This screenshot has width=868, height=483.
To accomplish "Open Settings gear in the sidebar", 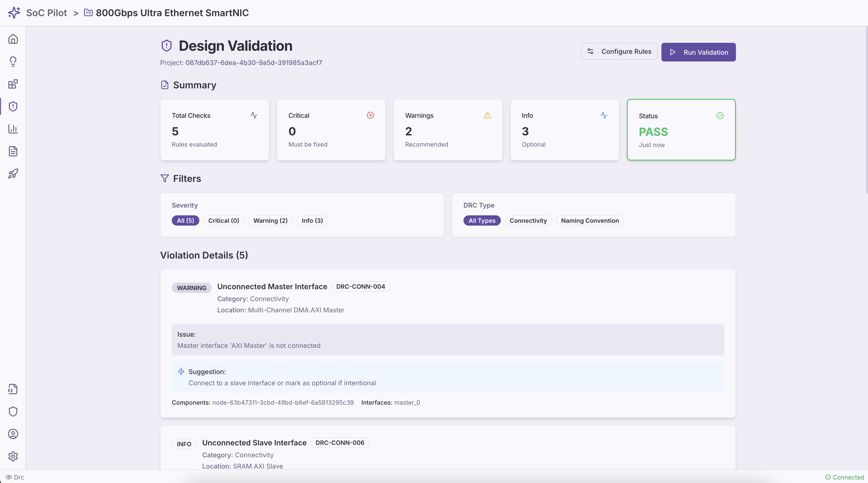I will 13,456.
